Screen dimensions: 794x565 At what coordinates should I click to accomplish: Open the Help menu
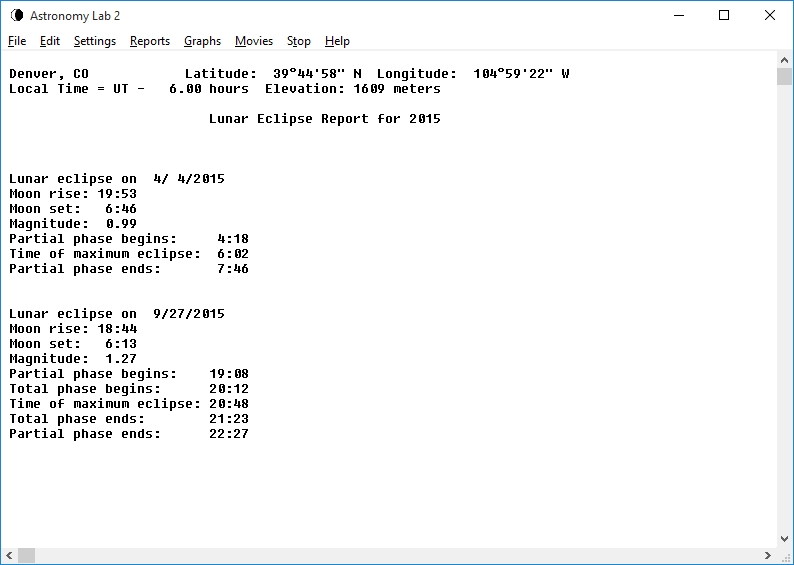click(x=337, y=41)
